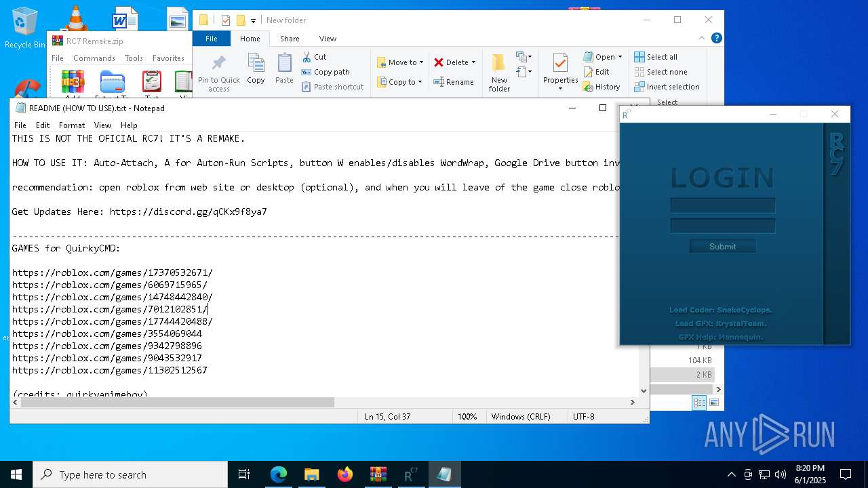Image resolution: width=868 pixels, height=488 pixels.
Task: Open the Commands menu in WinRAR
Action: 94,58
